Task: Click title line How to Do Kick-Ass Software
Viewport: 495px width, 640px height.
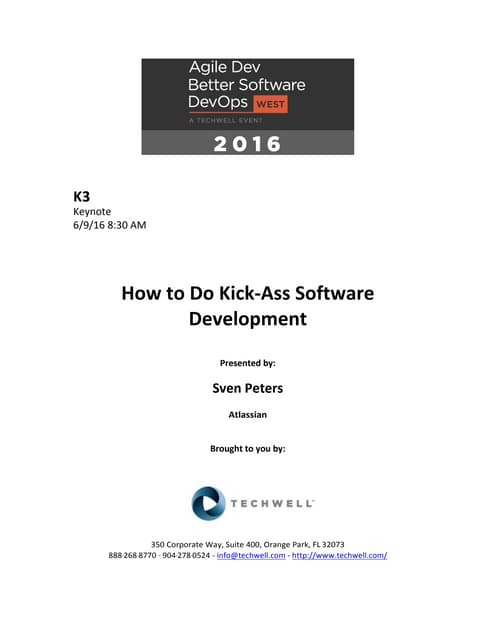Action: [x=248, y=293]
